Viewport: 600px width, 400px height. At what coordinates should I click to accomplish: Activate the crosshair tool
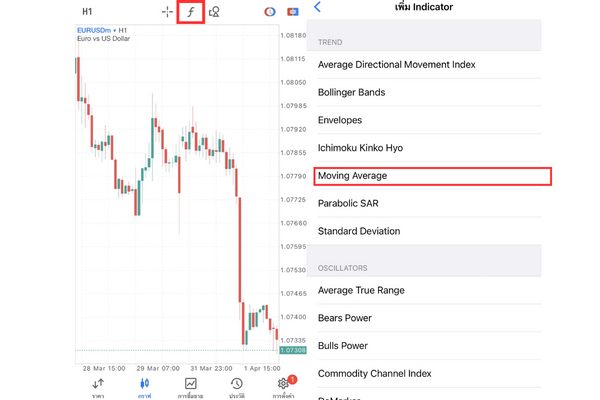click(x=167, y=12)
